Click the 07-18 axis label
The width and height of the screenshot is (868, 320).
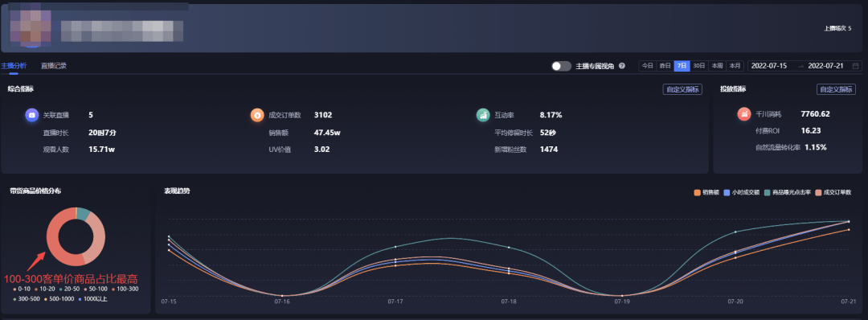click(509, 302)
